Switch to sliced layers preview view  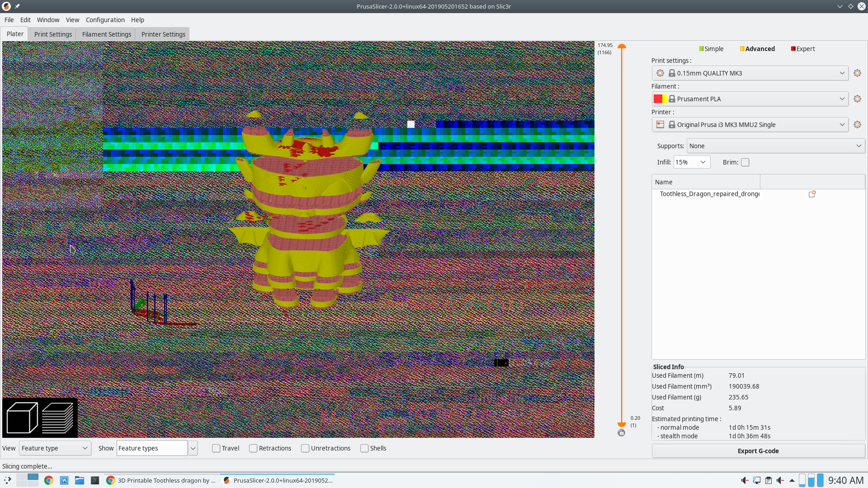click(x=57, y=418)
